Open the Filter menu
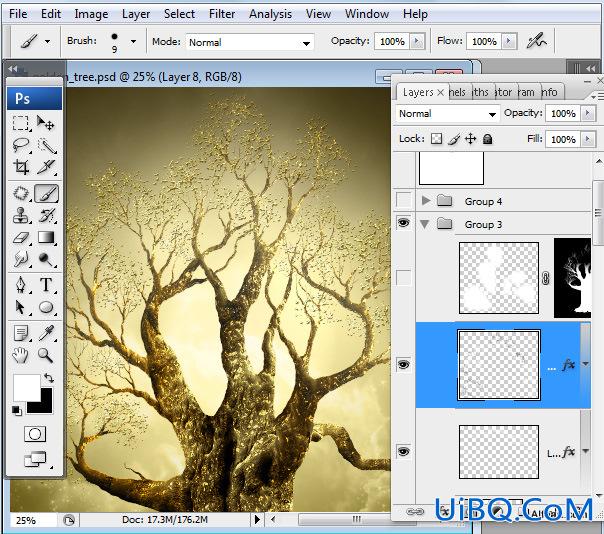This screenshot has width=604, height=534. [222, 14]
